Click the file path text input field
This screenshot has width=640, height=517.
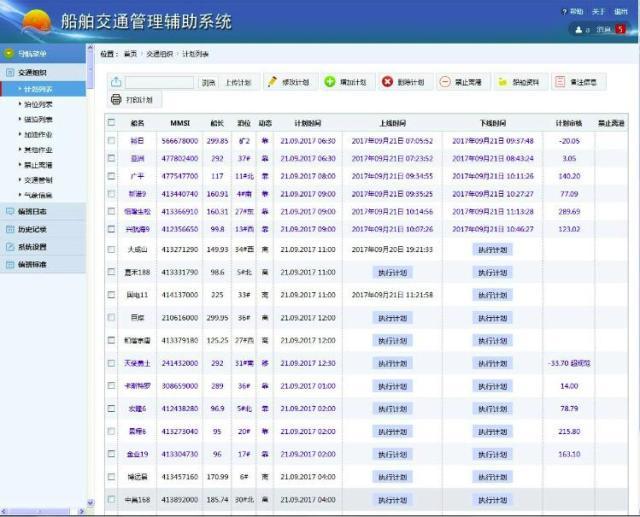coord(159,82)
